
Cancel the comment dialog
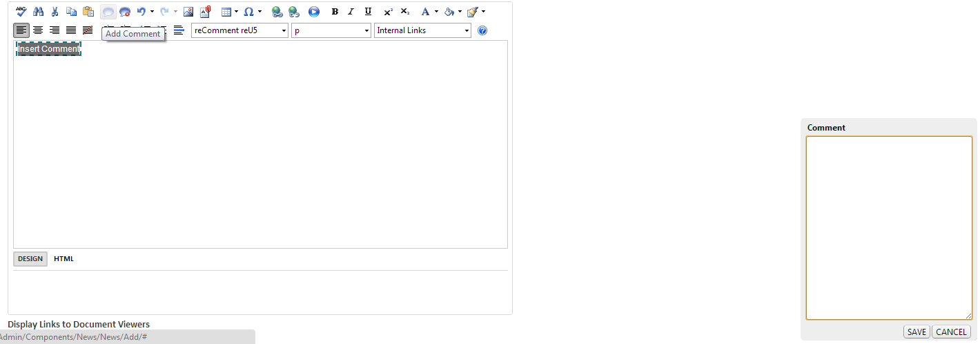(951, 332)
